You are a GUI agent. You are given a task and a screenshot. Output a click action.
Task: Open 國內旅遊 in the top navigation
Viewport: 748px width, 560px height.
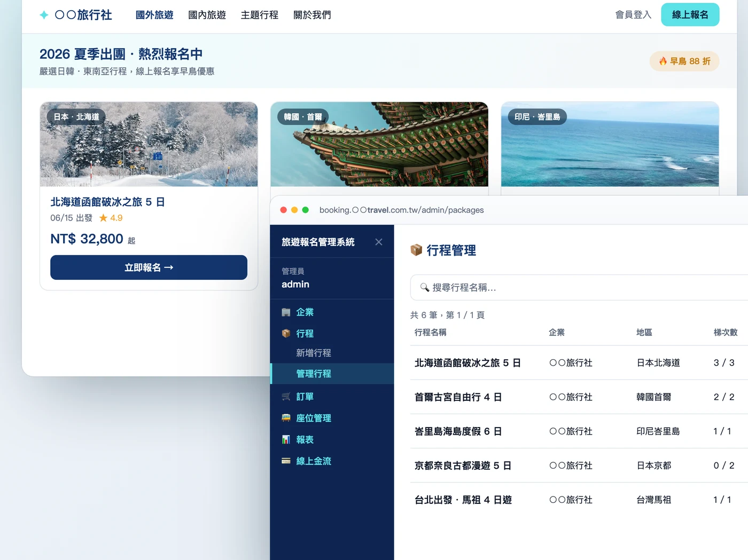[x=207, y=15]
